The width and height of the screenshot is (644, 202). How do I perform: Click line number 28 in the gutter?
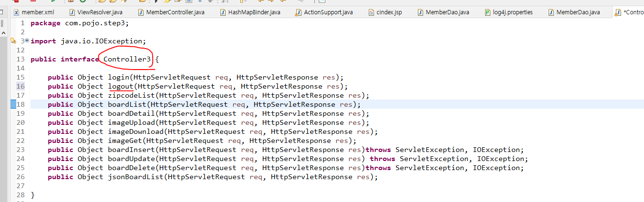coord(20,195)
